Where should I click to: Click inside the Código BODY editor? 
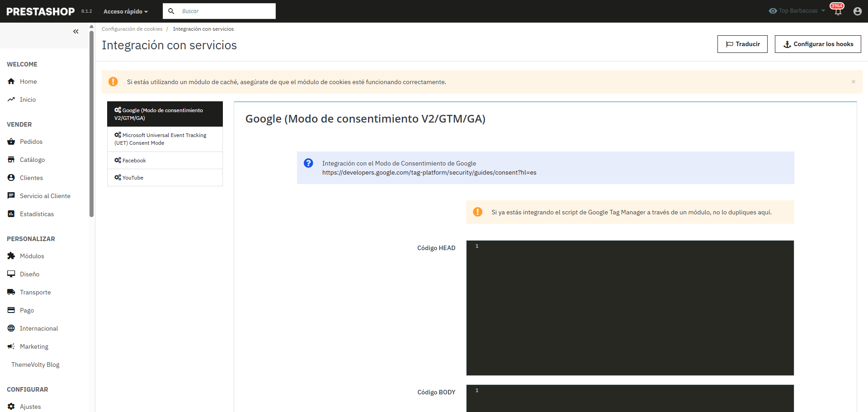(630, 398)
